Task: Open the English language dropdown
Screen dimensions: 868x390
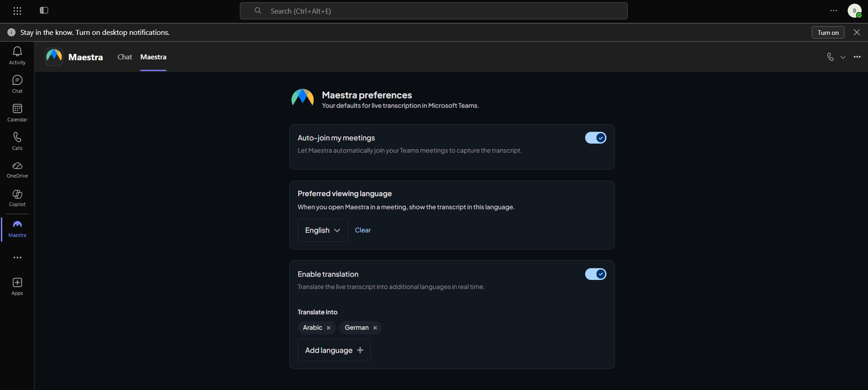Action: click(323, 230)
